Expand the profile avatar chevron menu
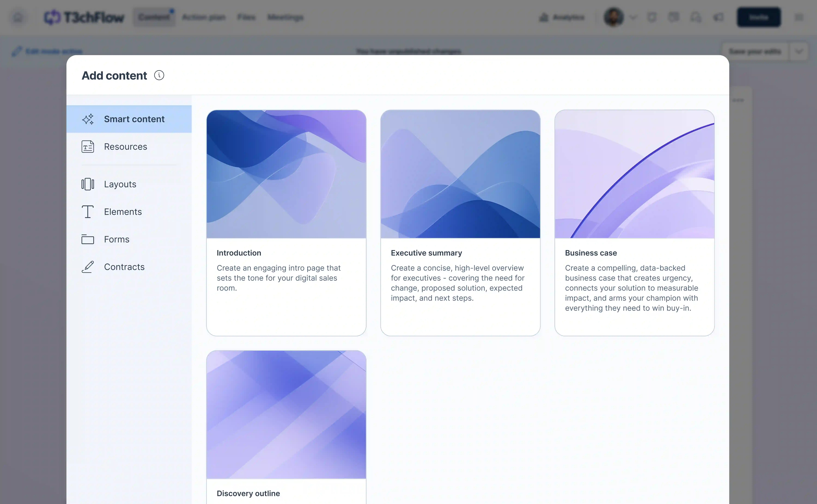Viewport: 817px width, 504px height. 633,17
